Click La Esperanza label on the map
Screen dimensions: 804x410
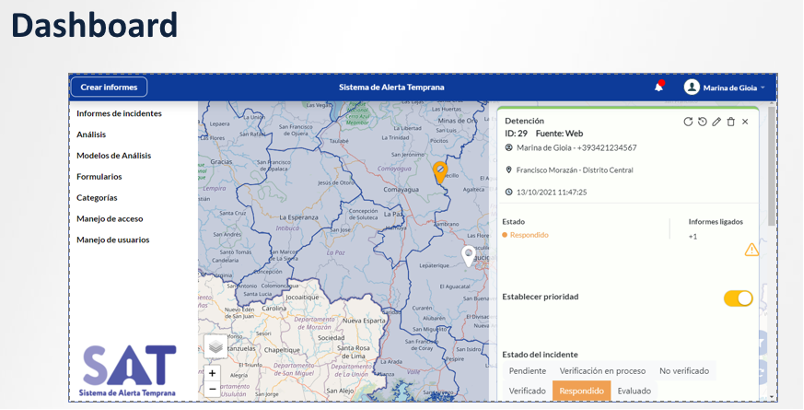coord(298,217)
